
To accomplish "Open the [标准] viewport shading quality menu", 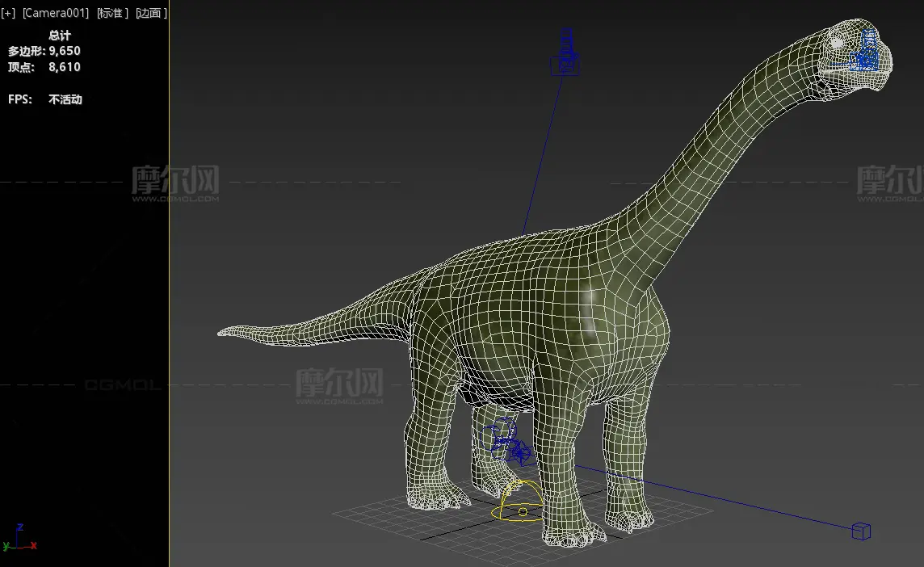I will (112, 13).
